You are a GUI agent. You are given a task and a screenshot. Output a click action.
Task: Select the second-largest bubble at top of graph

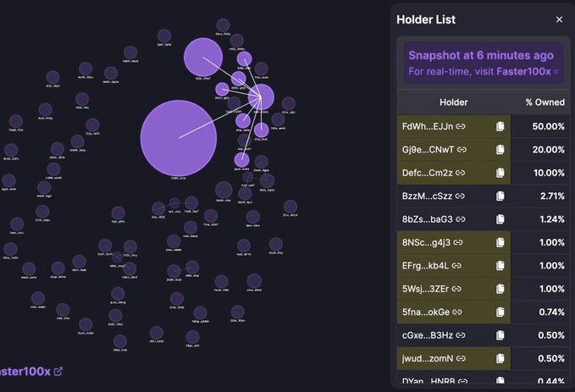click(203, 57)
